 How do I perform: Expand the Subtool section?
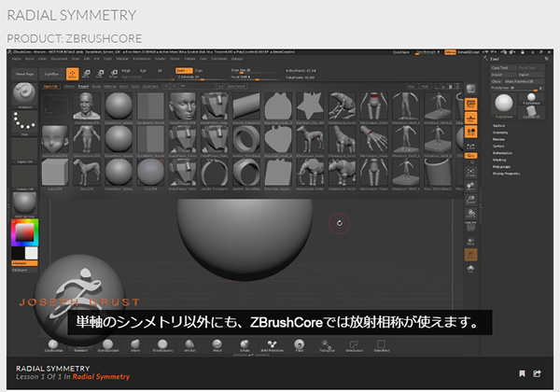click(x=500, y=123)
